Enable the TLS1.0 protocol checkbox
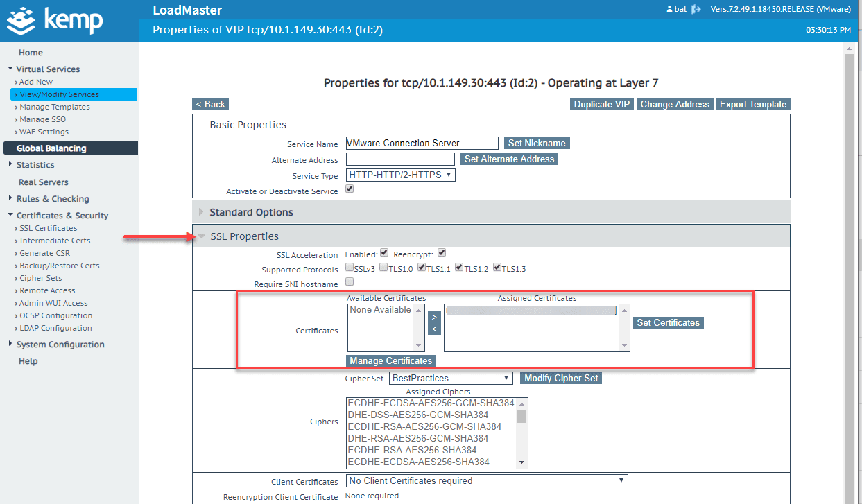862x504 pixels. click(383, 269)
